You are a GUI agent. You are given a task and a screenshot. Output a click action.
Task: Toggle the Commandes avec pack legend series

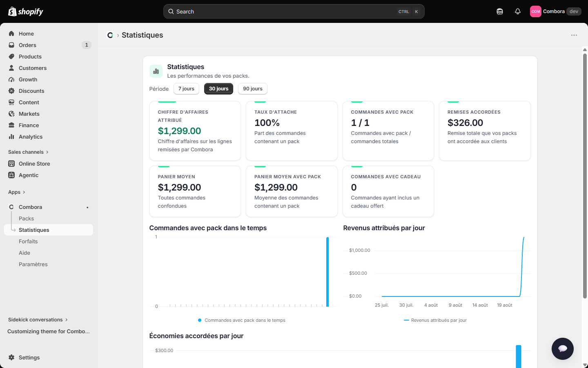pos(242,320)
